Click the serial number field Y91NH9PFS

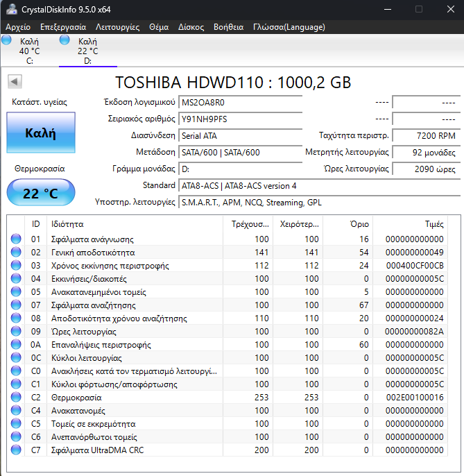pyautogui.click(x=241, y=119)
